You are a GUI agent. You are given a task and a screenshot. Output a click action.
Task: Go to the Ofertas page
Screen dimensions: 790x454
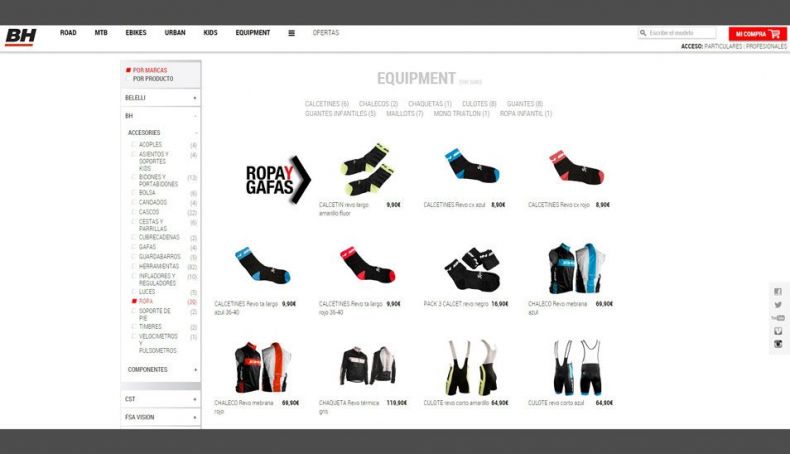point(326,33)
